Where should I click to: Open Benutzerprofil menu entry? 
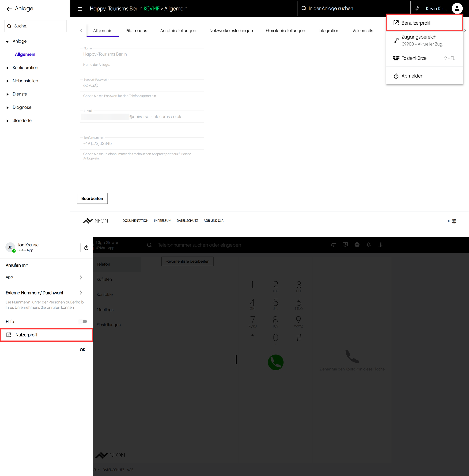[416, 23]
